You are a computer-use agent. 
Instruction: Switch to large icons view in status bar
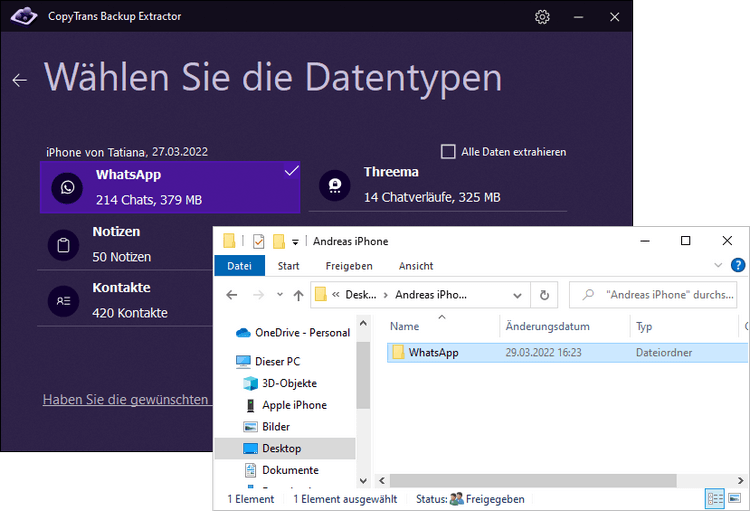click(735, 499)
